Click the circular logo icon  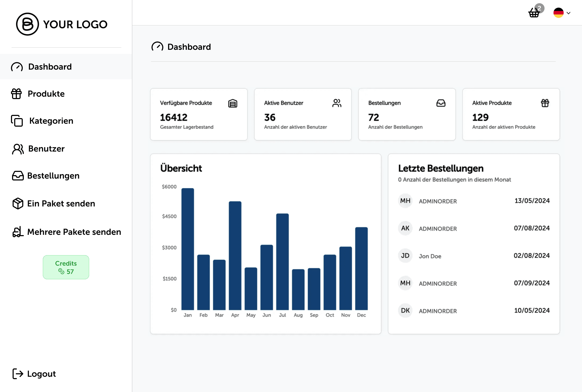click(x=28, y=24)
